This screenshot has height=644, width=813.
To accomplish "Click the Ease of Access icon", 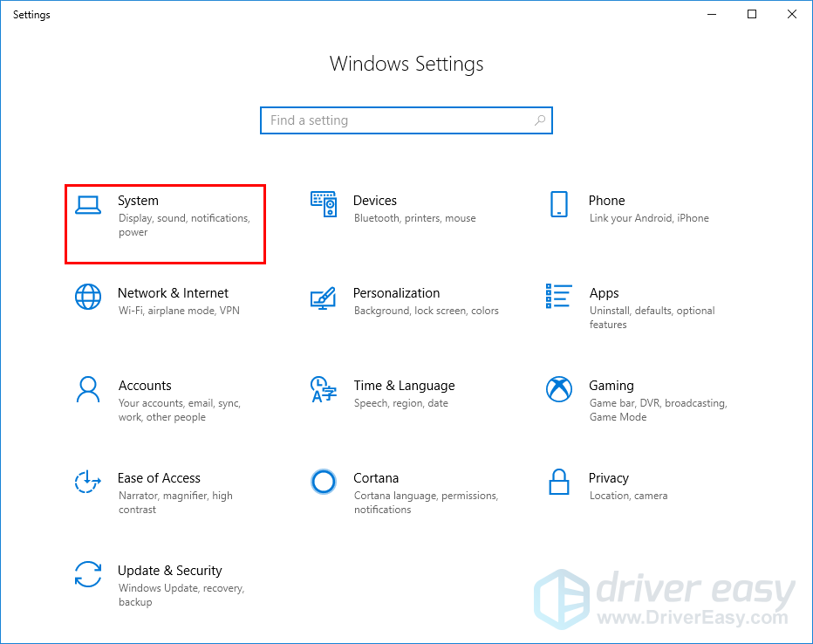I will pyautogui.click(x=88, y=482).
